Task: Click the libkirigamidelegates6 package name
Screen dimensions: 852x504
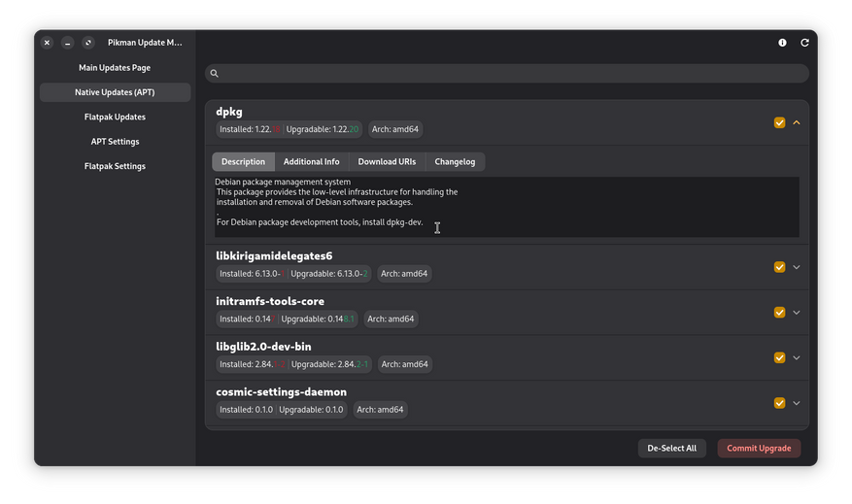Action: pos(274,255)
